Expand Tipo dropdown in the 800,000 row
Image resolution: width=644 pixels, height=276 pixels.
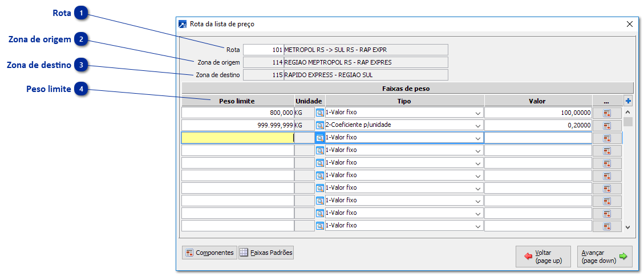coord(477,113)
